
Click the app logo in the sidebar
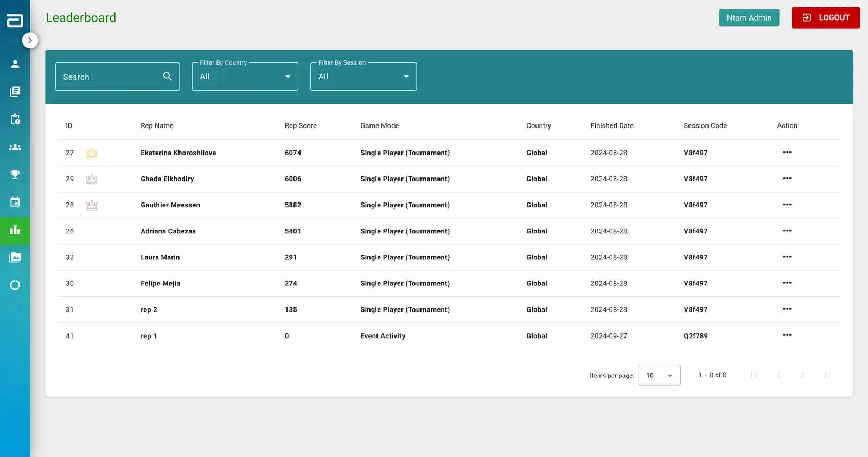tap(15, 20)
